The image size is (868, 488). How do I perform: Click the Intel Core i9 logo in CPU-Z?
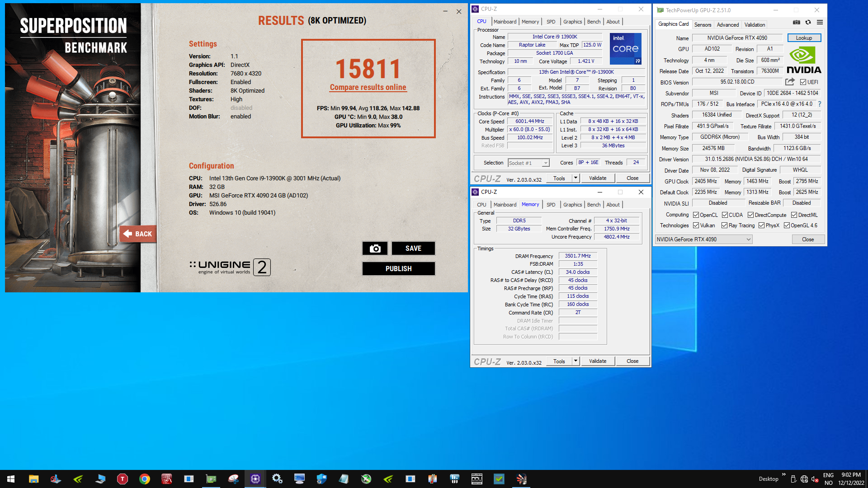[626, 49]
